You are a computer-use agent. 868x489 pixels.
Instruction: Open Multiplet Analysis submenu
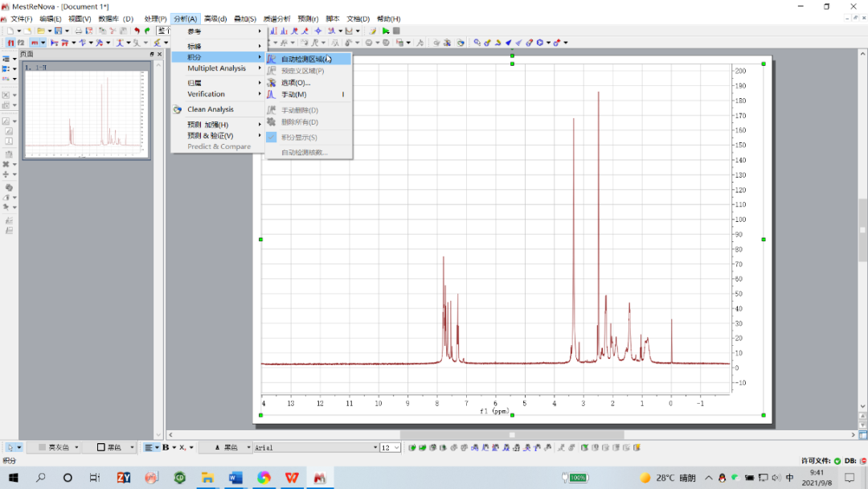tap(218, 68)
